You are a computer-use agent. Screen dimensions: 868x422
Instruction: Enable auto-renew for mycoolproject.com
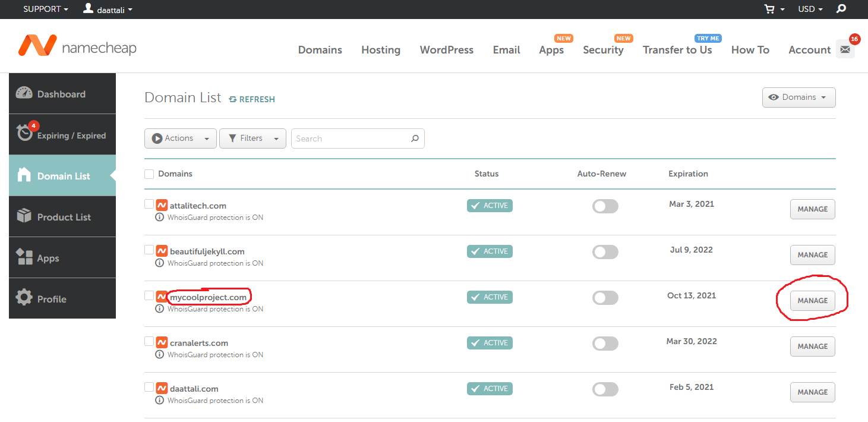605,297
